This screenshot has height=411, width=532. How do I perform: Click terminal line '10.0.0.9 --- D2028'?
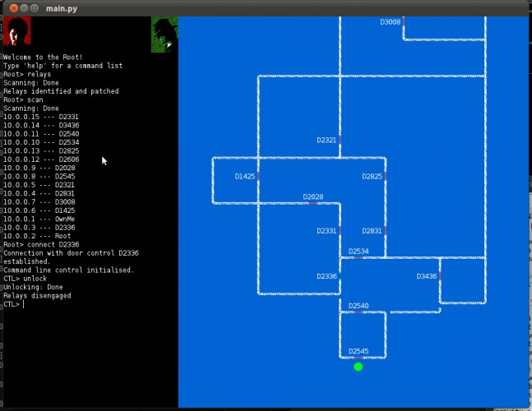click(x=39, y=168)
